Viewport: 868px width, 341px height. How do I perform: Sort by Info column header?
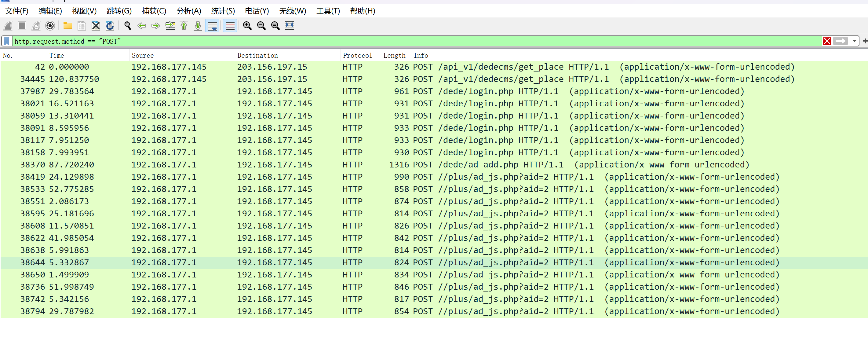640,55
